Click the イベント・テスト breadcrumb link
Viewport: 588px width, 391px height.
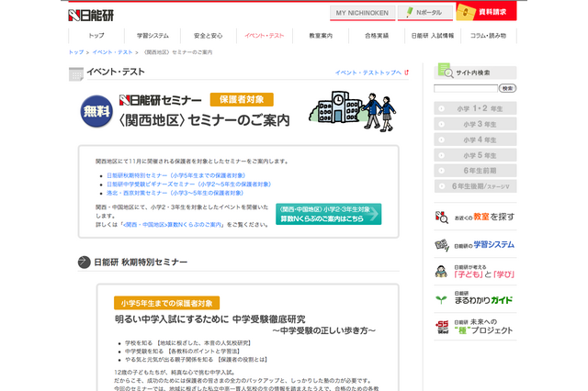click(112, 52)
